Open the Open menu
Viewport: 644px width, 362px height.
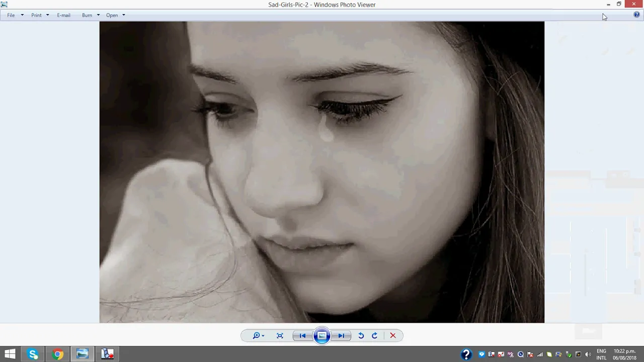(112, 15)
